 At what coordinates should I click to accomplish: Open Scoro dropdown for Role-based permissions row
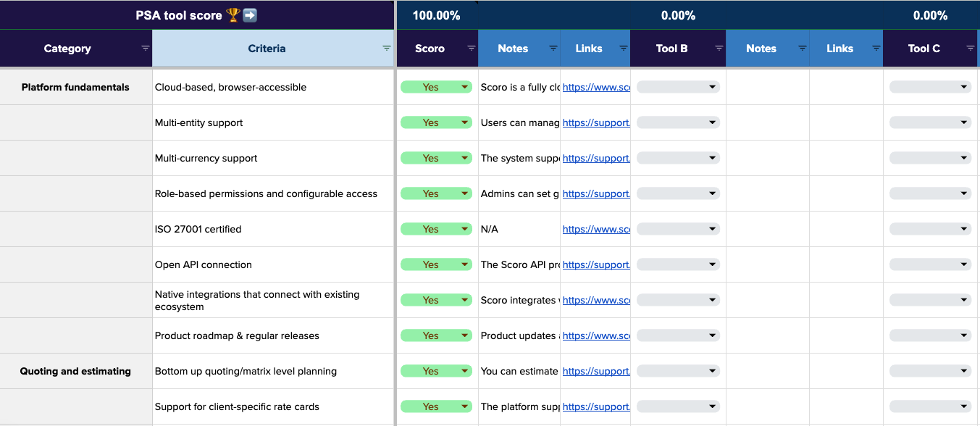coord(436,193)
